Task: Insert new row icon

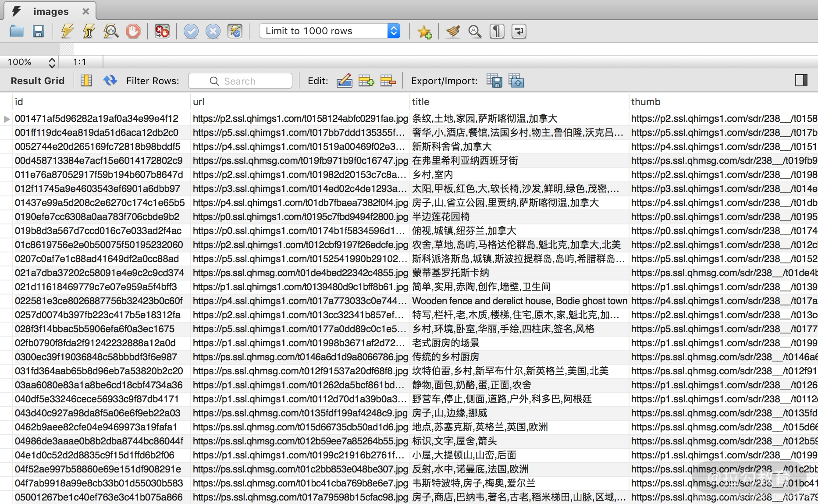Action: coord(366,81)
